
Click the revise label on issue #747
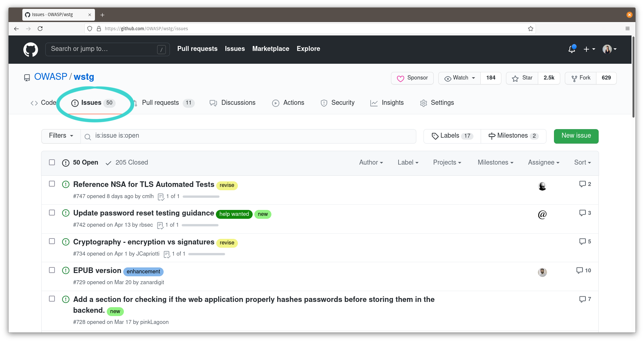(x=227, y=185)
